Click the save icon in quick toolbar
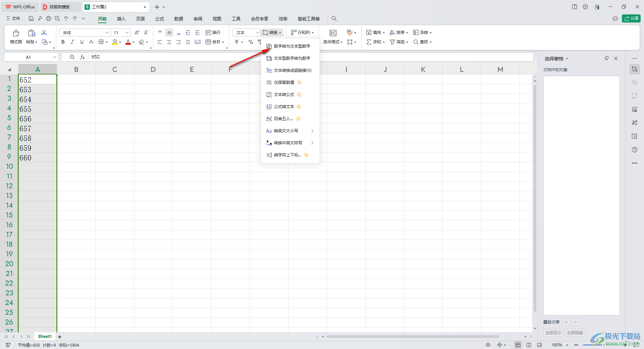This screenshot has height=349, width=644. 31,19
